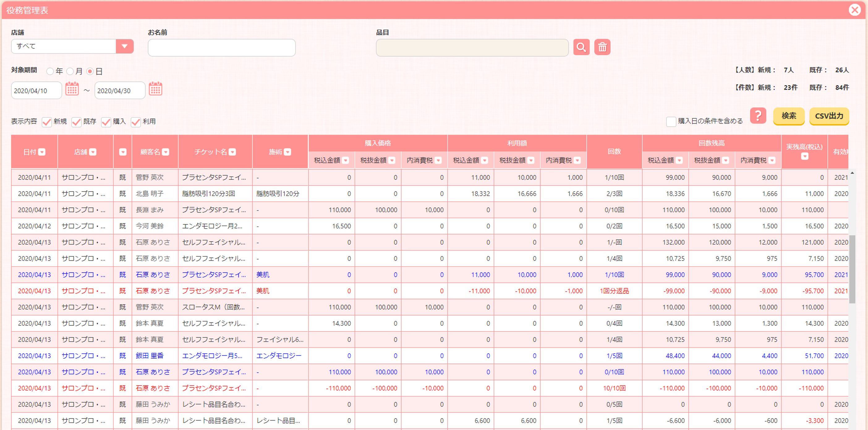Click ticket name 脂肪吸引120分3回

coord(209,194)
